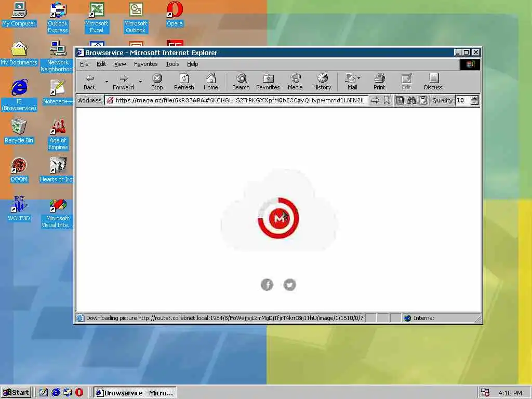Click the Forward toolbar button
532x399 pixels.
point(123,82)
